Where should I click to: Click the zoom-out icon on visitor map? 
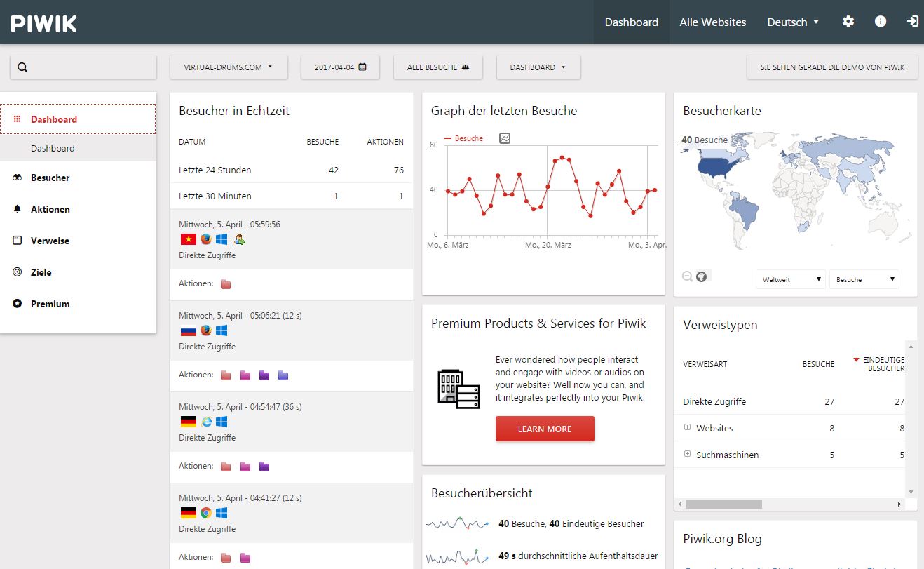coord(688,276)
